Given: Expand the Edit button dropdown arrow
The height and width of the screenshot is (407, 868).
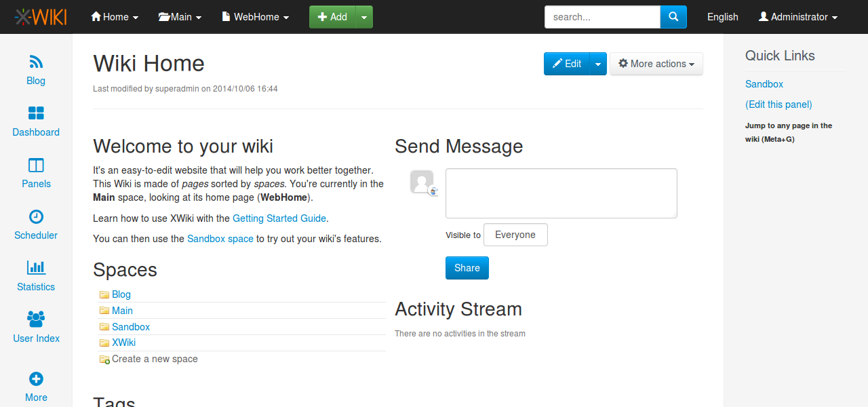Looking at the screenshot, I should (598, 64).
